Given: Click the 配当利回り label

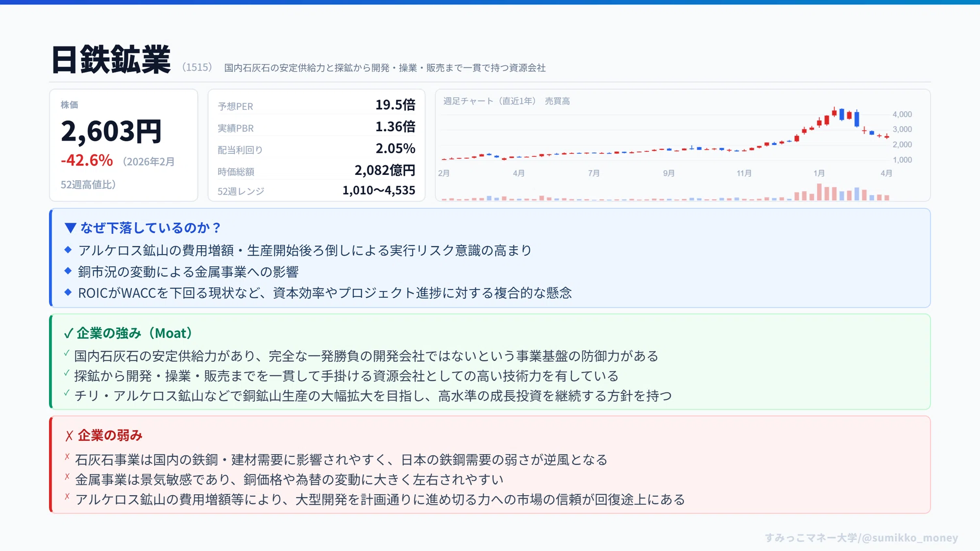Looking at the screenshot, I should 240,150.
